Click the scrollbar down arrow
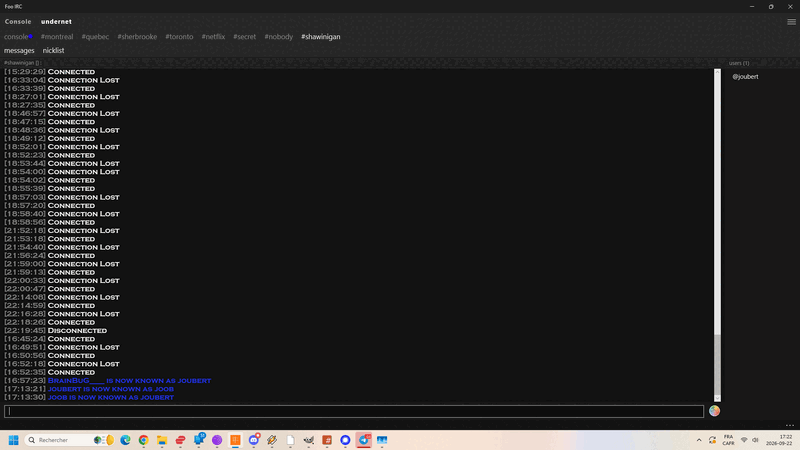 tap(717, 398)
